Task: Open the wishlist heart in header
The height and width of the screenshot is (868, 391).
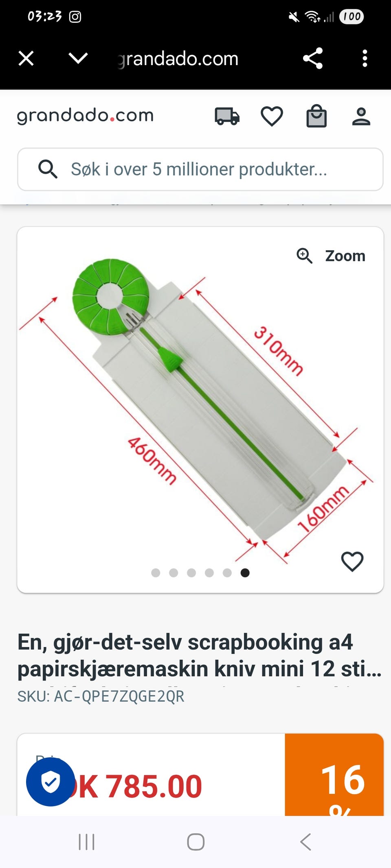Action: 272,116
